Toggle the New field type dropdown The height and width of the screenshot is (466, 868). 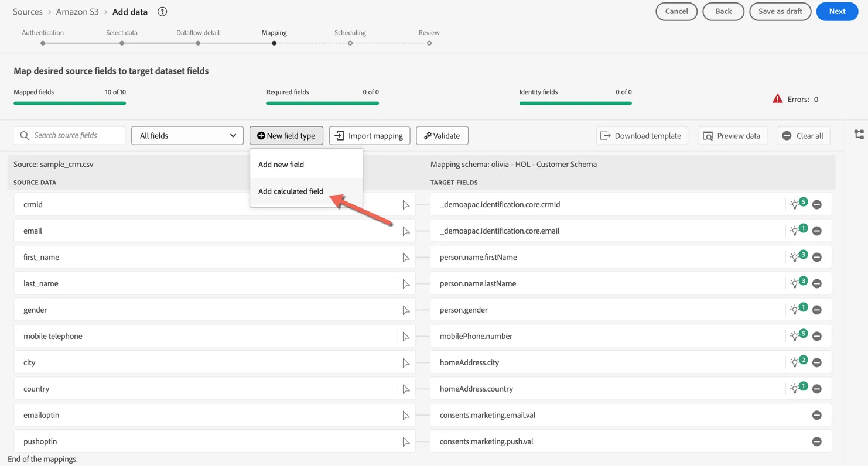coord(286,136)
